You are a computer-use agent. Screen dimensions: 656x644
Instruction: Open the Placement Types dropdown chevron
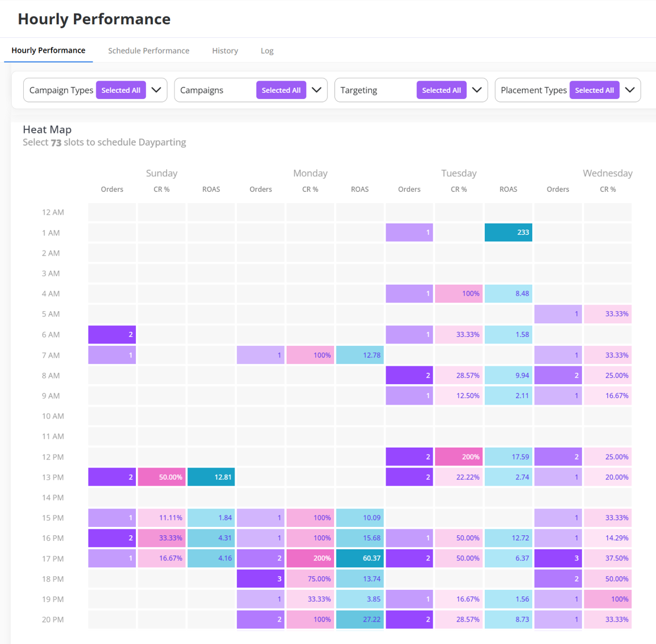coord(629,90)
